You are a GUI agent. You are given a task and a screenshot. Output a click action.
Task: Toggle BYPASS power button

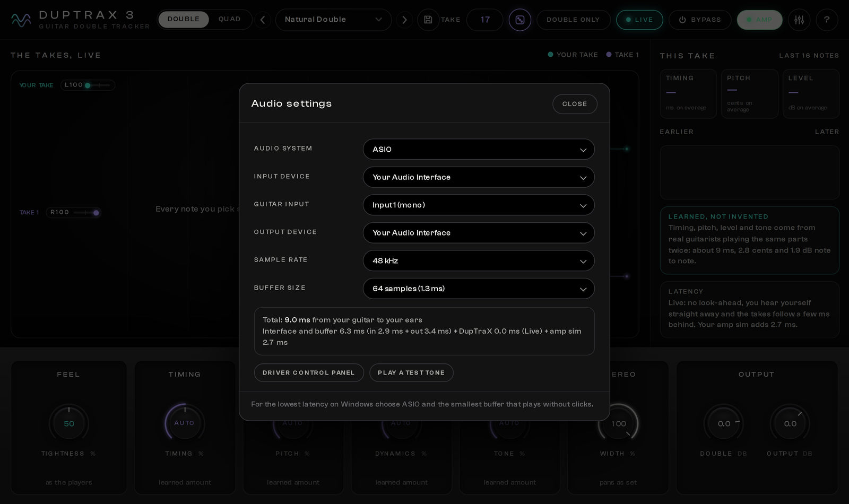(700, 20)
